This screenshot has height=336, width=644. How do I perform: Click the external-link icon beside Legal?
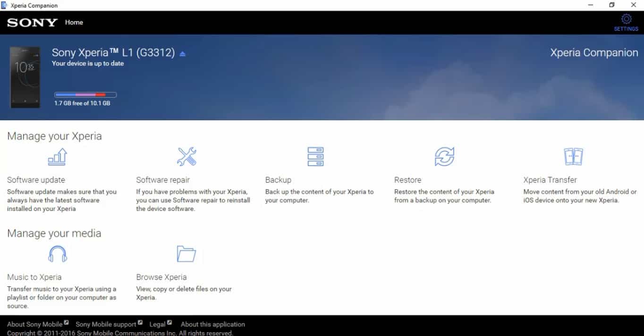[x=169, y=323]
